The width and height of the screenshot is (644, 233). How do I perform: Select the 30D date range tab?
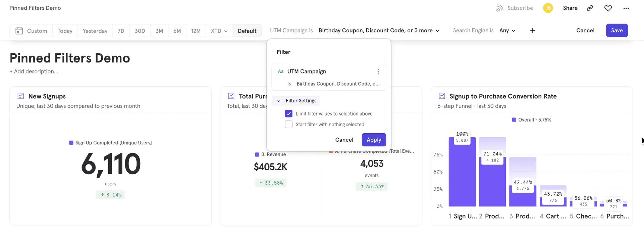(140, 31)
